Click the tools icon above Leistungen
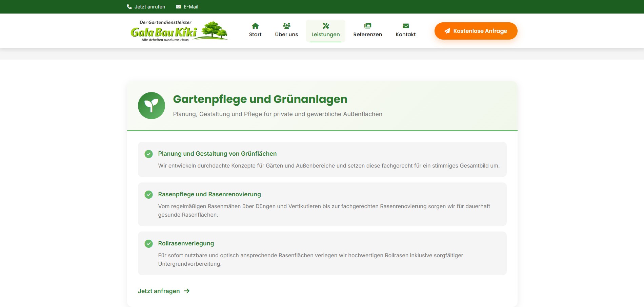 click(325, 26)
